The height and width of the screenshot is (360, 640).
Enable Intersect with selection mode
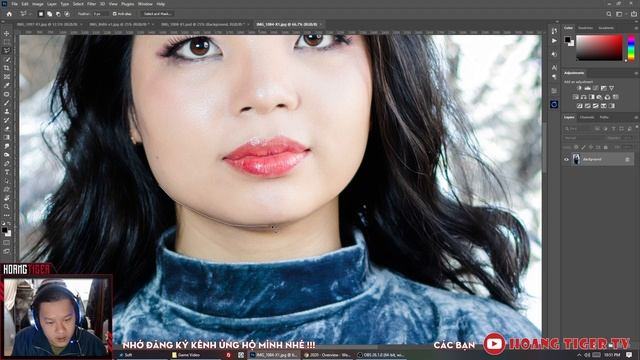[67, 14]
